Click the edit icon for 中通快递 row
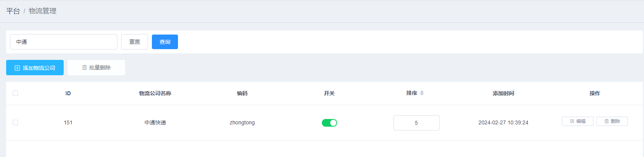This screenshot has height=157, width=644. click(572, 121)
